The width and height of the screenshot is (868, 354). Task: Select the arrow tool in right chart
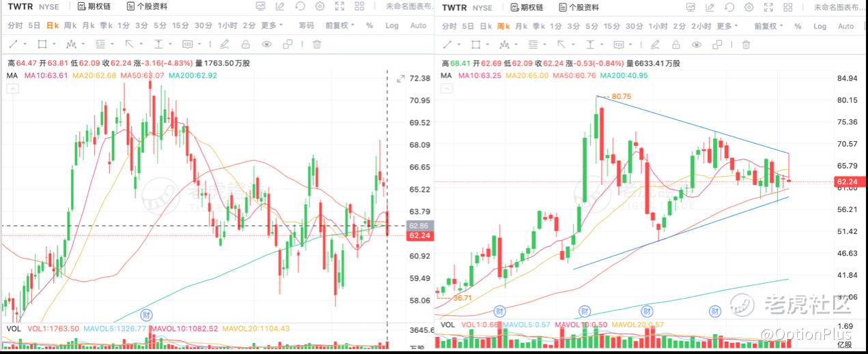click(x=561, y=44)
